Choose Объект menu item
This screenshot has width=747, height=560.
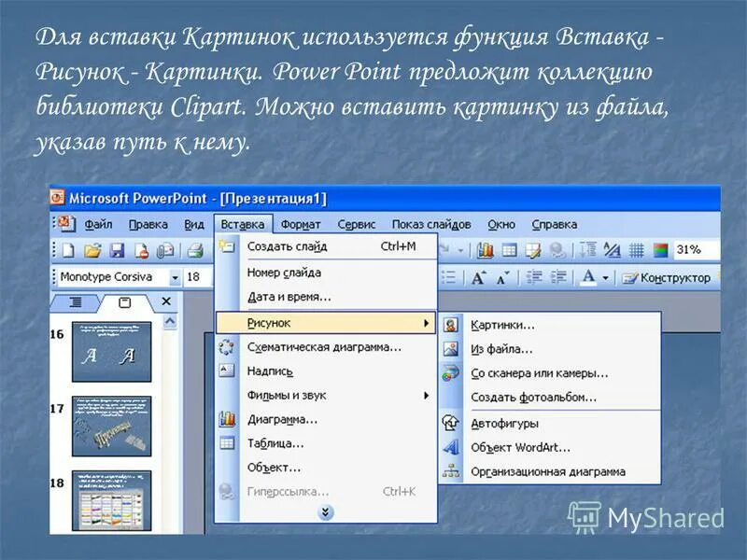(x=326, y=468)
